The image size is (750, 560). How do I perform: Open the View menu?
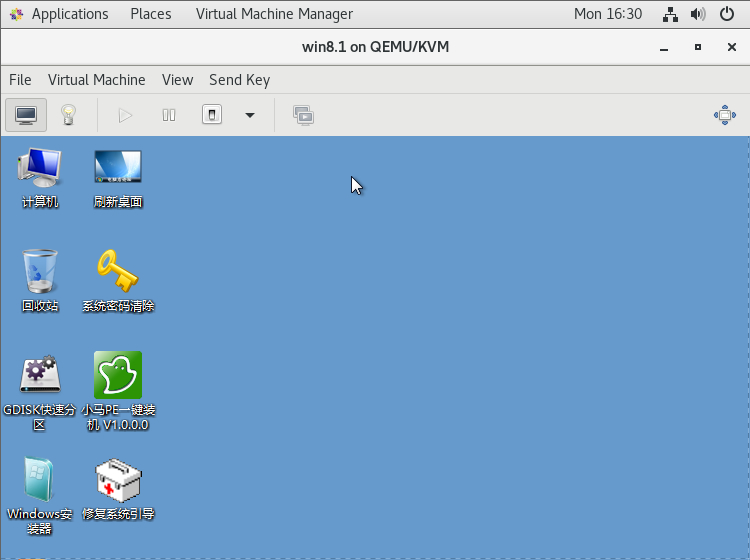177,80
